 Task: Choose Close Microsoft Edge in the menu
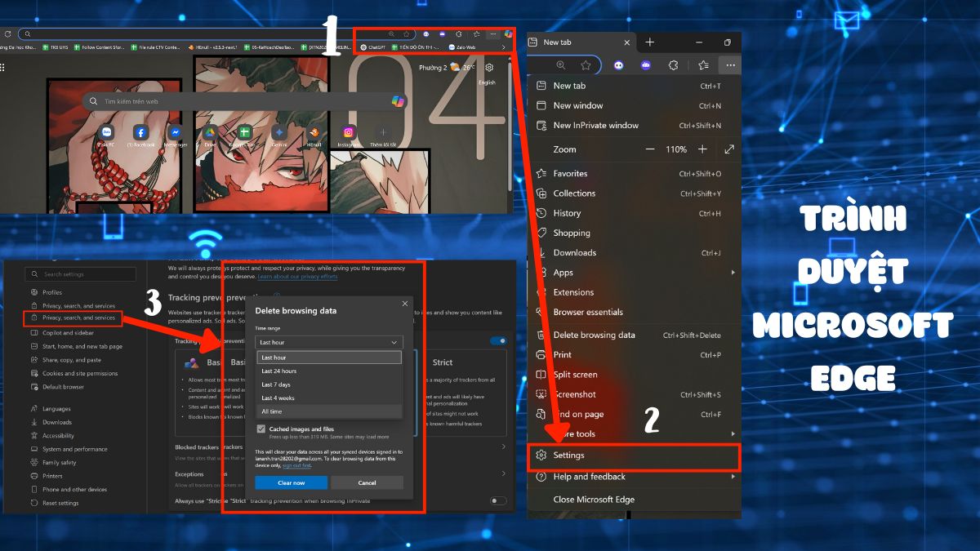click(634, 499)
